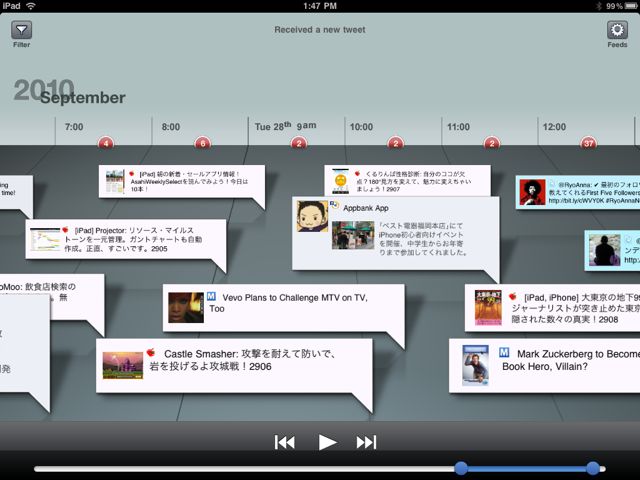Select the red badge 2 under 10:00
This screenshot has width=640, height=480.
(x=396, y=143)
